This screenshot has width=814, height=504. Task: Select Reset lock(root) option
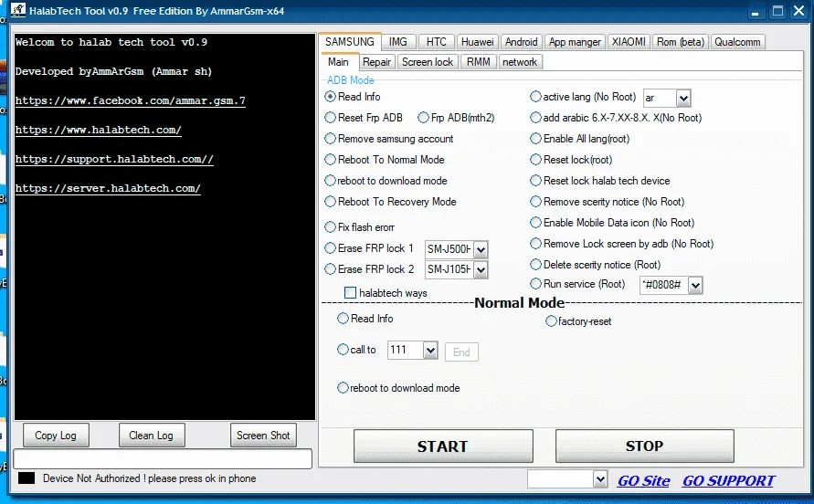click(535, 160)
